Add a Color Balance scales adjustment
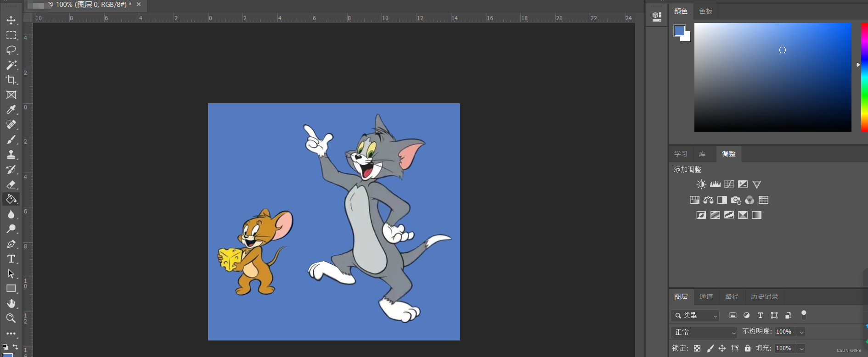The width and height of the screenshot is (868, 357). pos(708,200)
